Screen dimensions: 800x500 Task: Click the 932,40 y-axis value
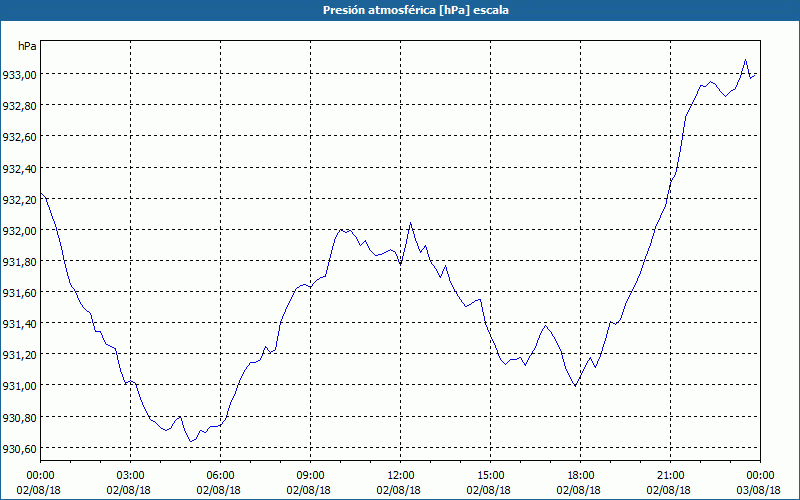coord(19,168)
